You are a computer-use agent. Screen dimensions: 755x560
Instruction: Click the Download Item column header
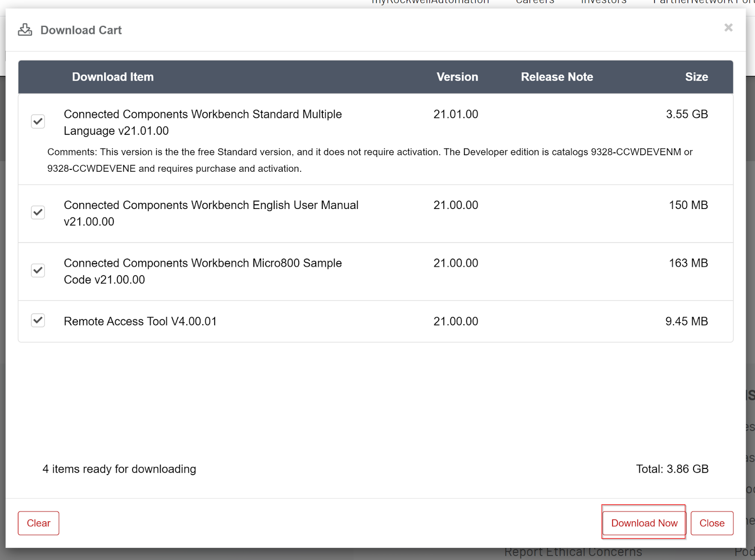pyautogui.click(x=113, y=77)
